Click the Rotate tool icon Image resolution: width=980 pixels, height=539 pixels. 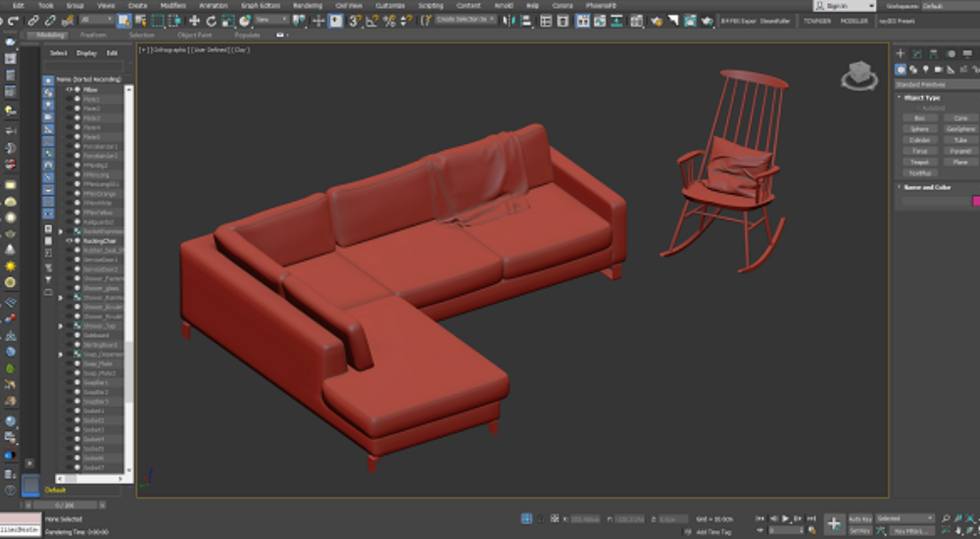[212, 21]
